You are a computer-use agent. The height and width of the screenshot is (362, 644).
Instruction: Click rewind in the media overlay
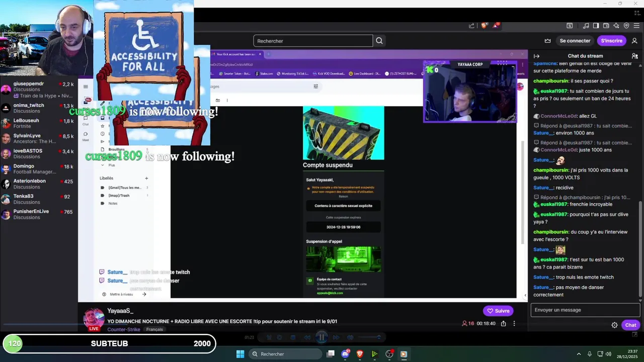click(307, 337)
